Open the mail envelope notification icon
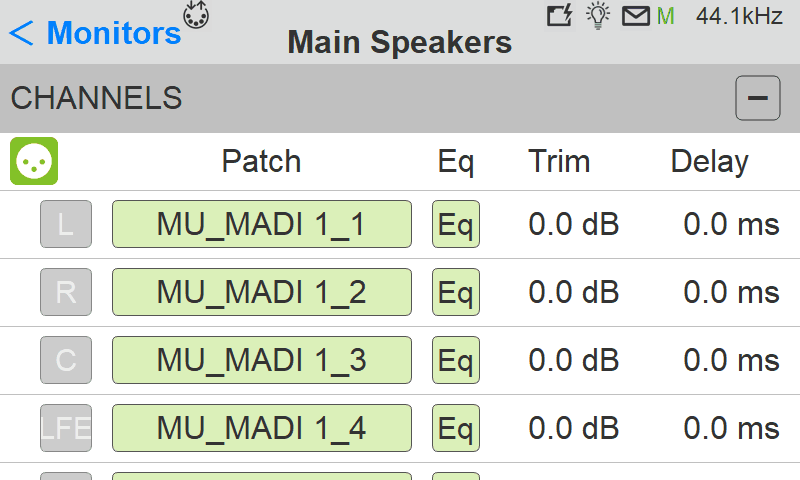The height and width of the screenshot is (480, 800). click(636, 16)
